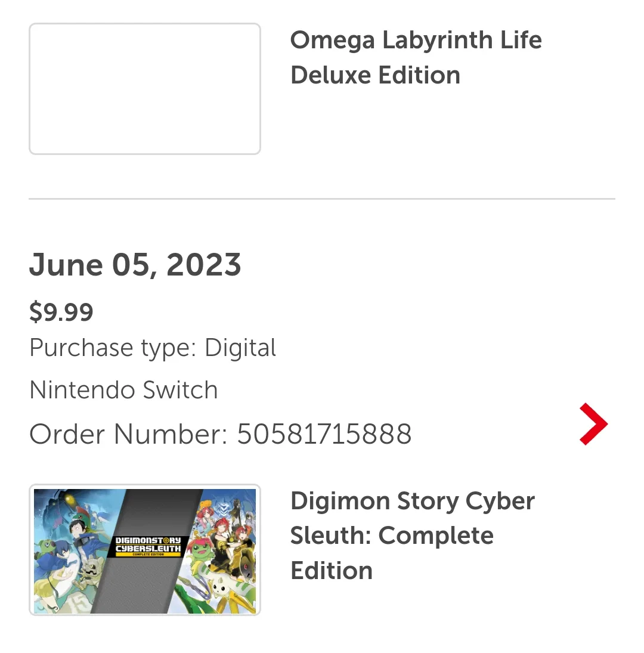Image resolution: width=644 pixels, height=653 pixels.
Task: Select the Sleuth: Complete text line
Action: tap(392, 536)
